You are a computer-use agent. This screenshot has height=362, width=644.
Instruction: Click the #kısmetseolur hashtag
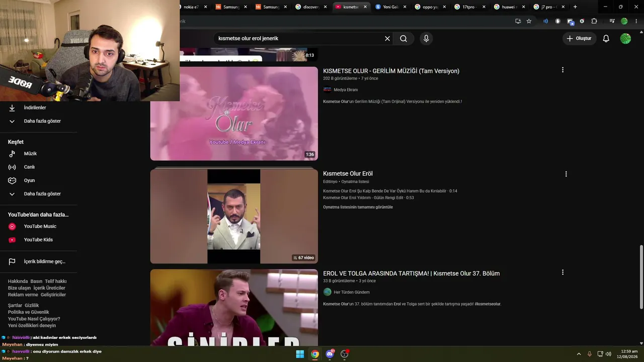pos(488,304)
